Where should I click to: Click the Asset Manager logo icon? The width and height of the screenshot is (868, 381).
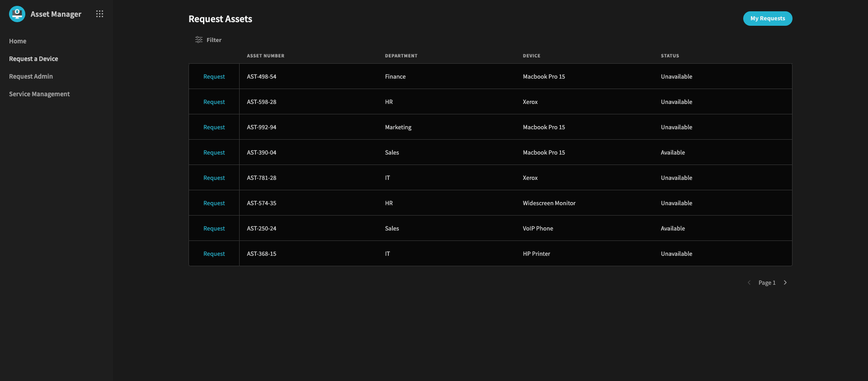pos(17,14)
